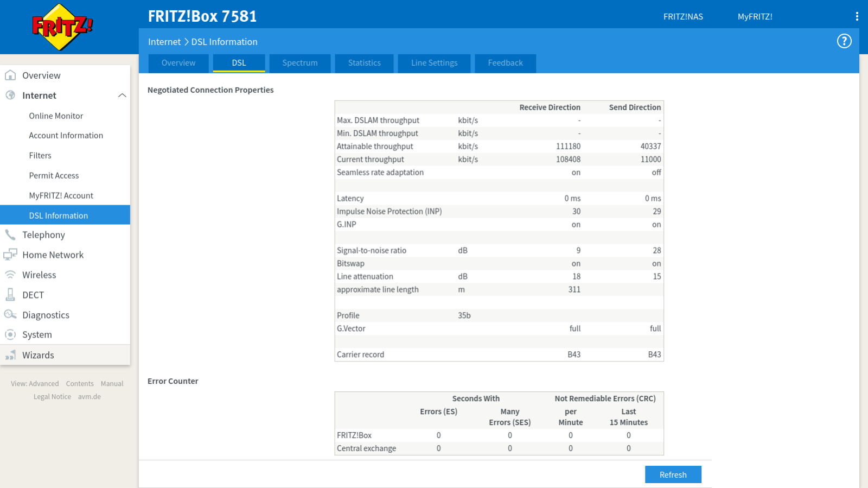Select Internet in the sidebar

pyautogui.click(x=39, y=96)
